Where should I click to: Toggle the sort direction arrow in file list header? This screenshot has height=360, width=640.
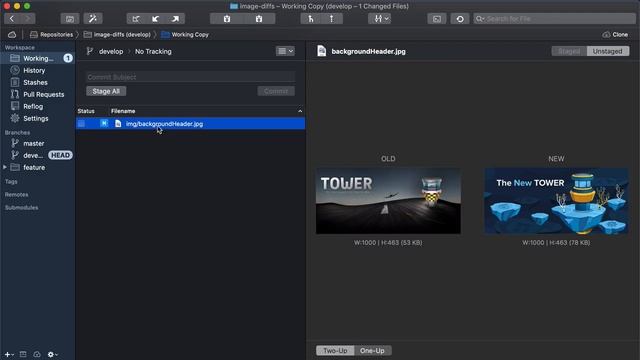tap(300, 111)
